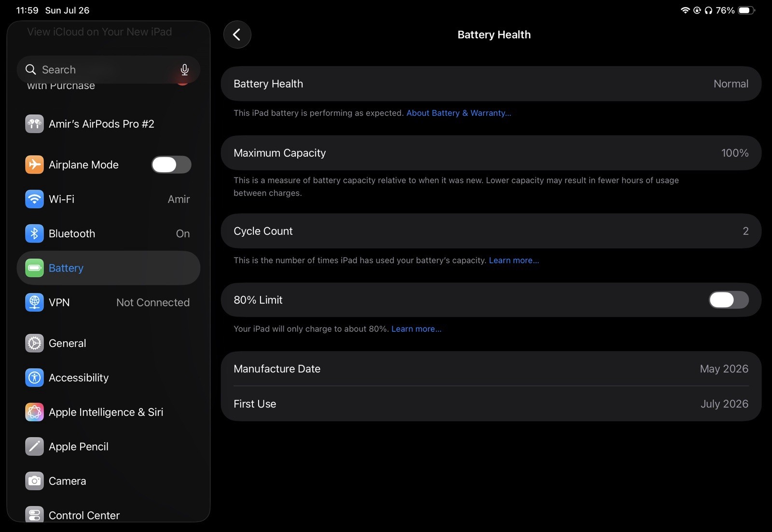The width and height of the screenshot is (772, 532).
Task: Open Apple Pencil settings
Action: 108,447
